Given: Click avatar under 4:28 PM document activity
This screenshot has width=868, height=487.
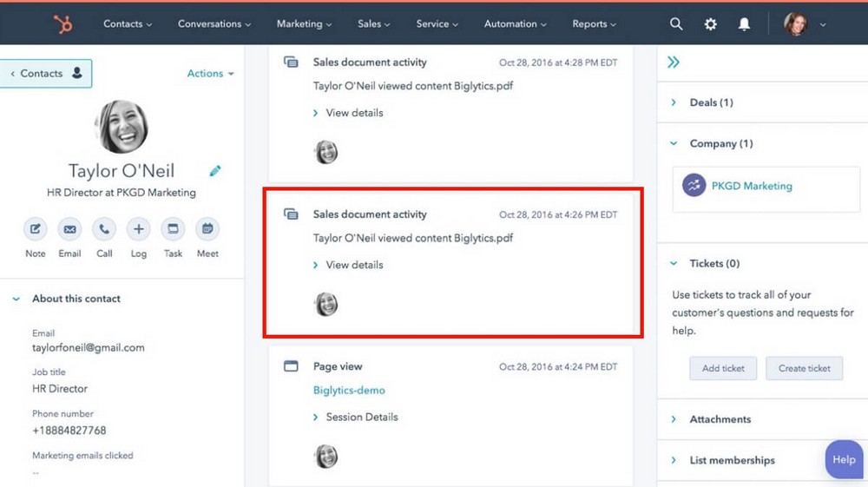Looking at the screenshot, I should pyautogui.click(x=326, y=152).
